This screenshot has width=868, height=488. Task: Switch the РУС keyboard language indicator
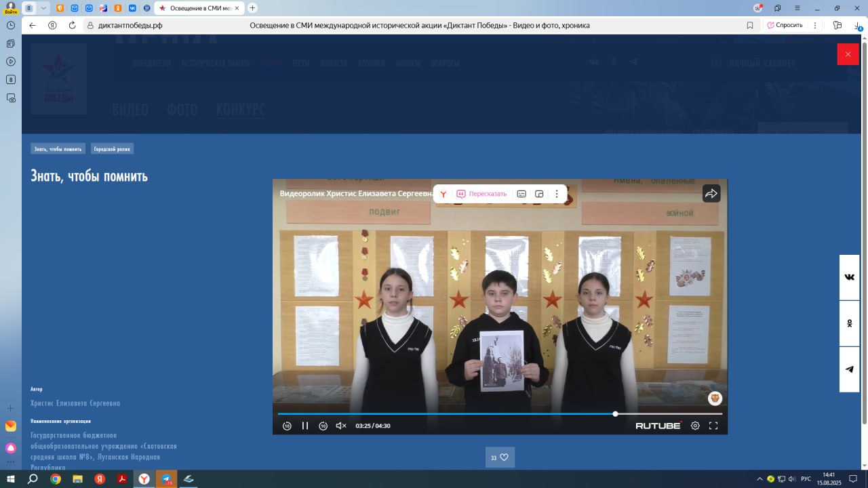[806, 479]
